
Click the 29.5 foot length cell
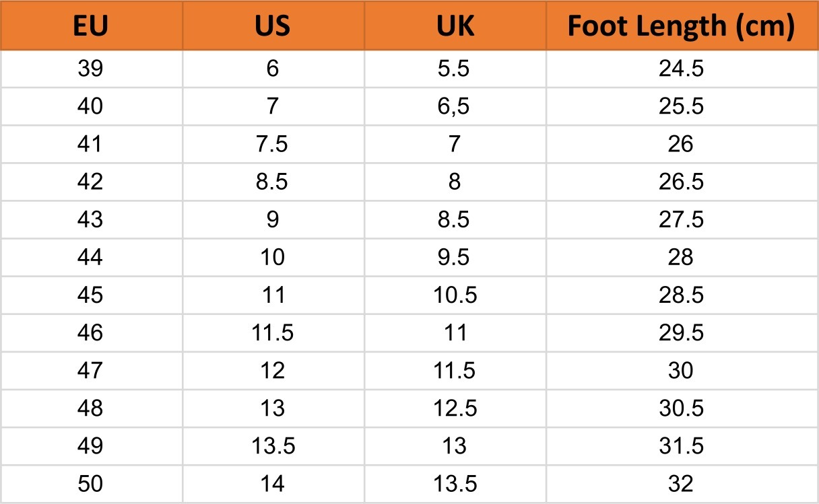681,332
